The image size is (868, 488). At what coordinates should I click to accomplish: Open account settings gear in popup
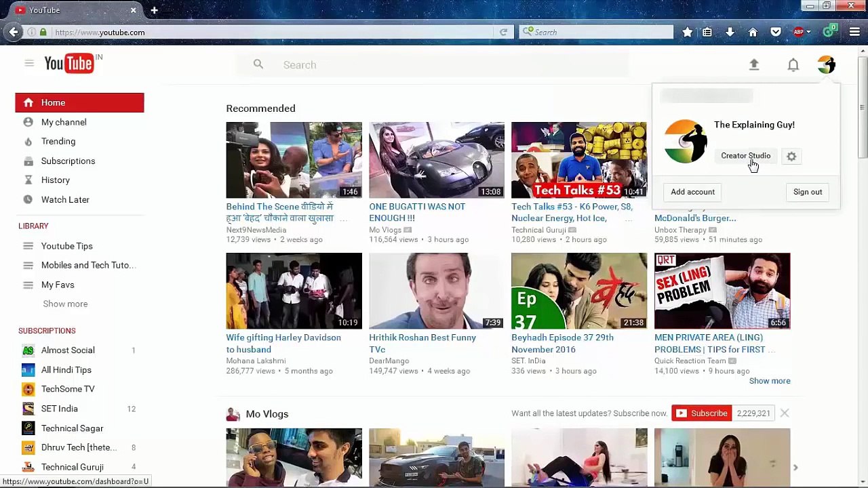point(791,157)
